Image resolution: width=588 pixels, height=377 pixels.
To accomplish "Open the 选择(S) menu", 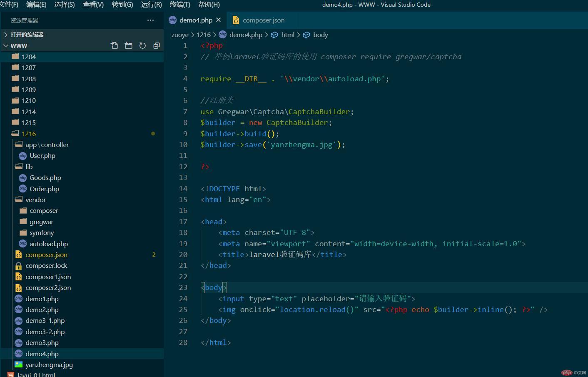I will [65, 5].
